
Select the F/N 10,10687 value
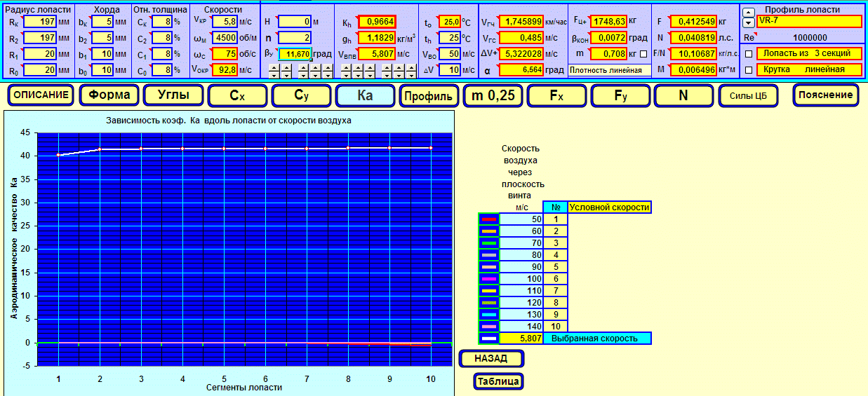[693, 53]
